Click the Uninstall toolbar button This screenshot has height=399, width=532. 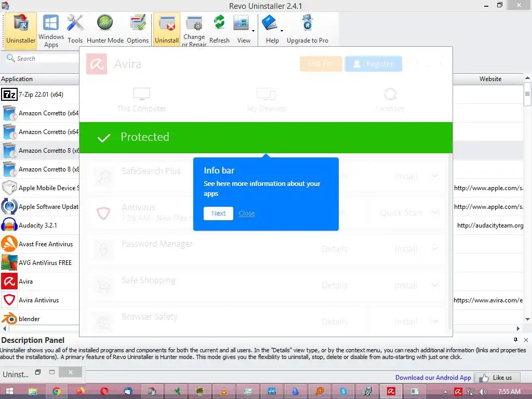[x=167, y=30]
